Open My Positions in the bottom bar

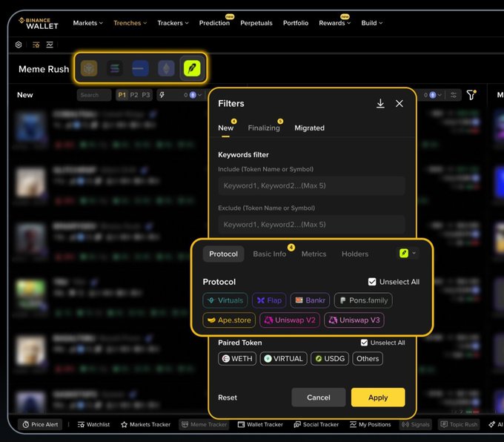coord(371,425)
